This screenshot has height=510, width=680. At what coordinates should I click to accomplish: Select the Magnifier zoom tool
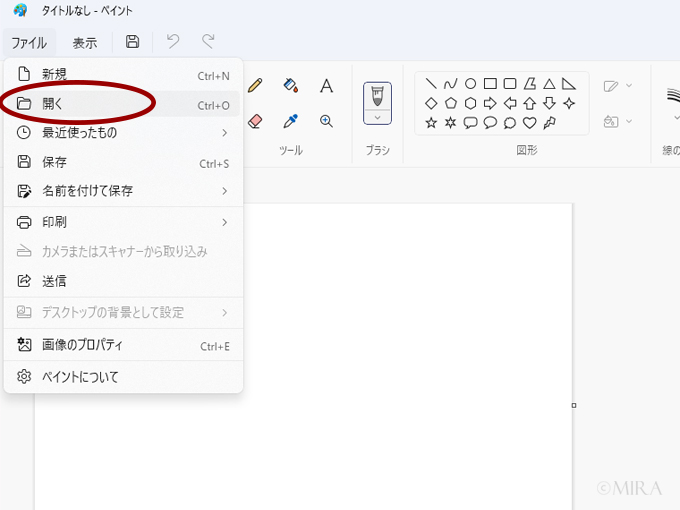click(326, 121)
